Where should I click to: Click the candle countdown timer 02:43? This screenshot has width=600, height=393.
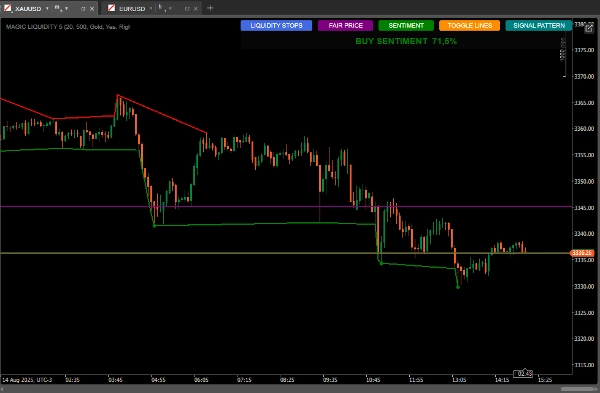[523, 373]
